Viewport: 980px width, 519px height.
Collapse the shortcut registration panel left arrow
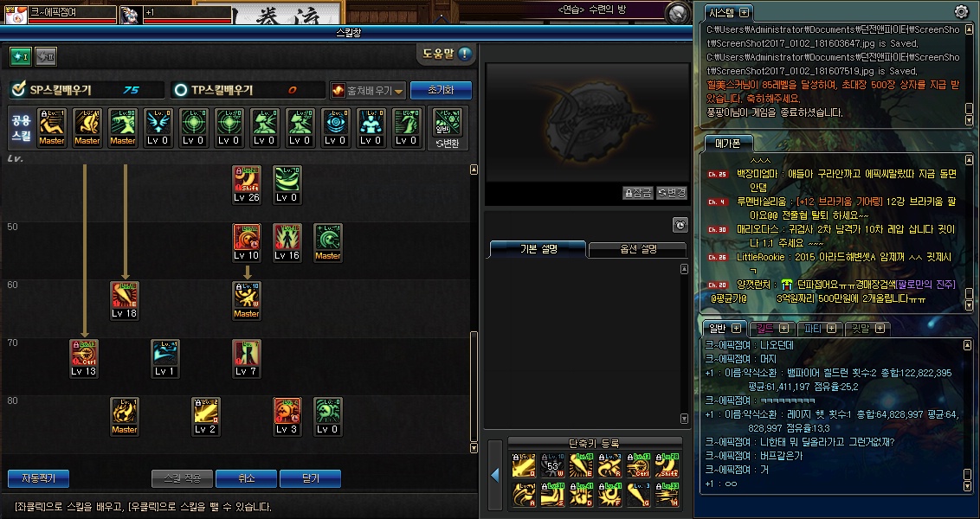pyautogui.click(x=495, y=475)
